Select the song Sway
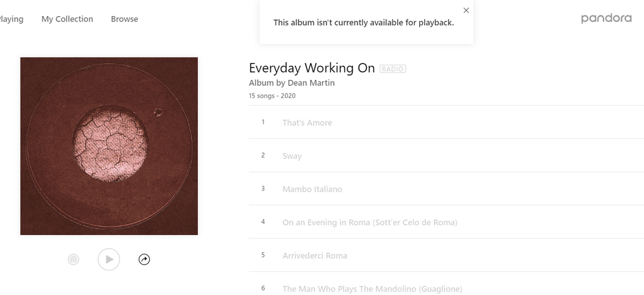This screenshot has height=295, width=644. pos(292,156)
